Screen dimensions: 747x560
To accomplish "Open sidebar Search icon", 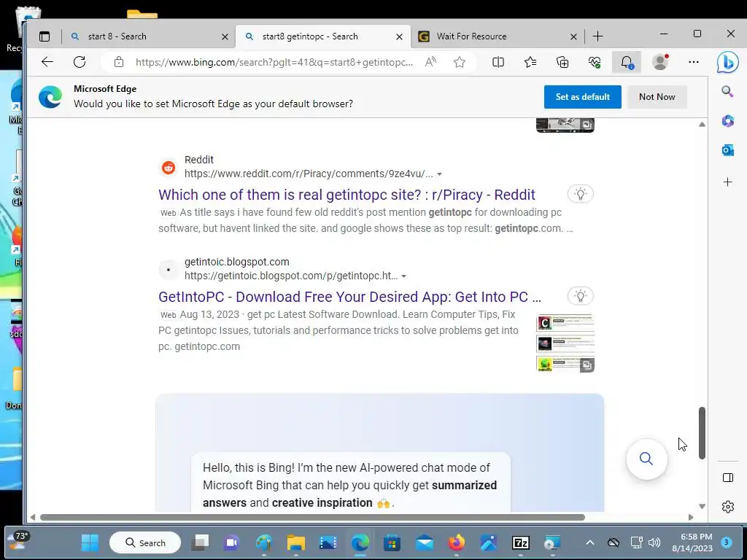I will click(727, 91).
